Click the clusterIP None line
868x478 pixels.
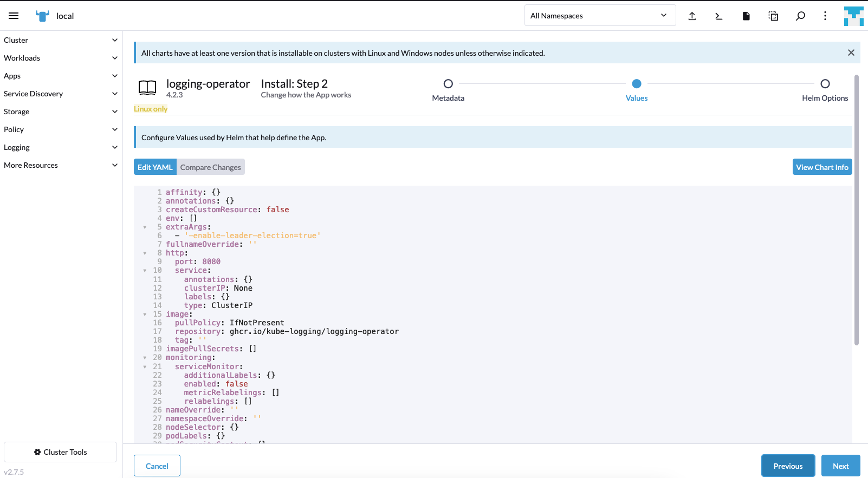tap(218, 288)
